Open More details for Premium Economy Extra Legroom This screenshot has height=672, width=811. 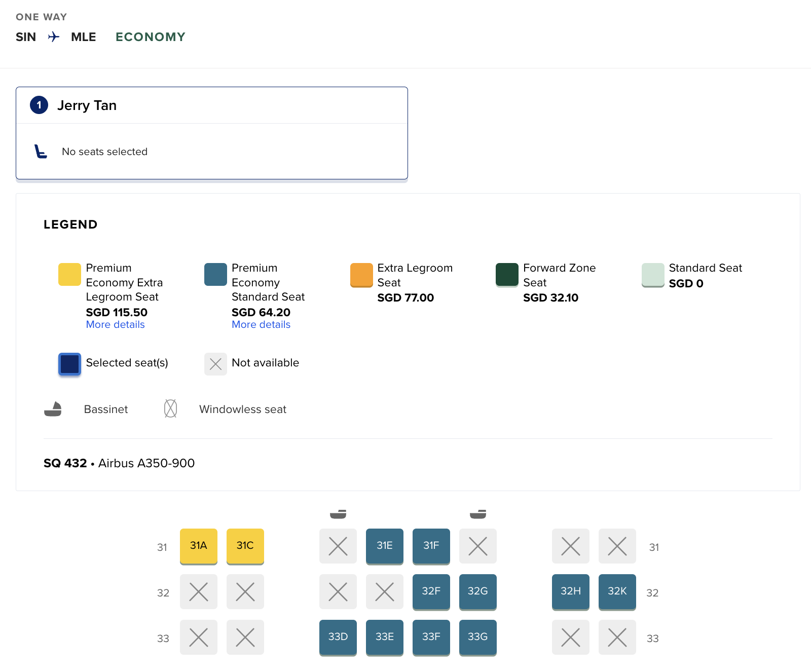click(116, 325)
